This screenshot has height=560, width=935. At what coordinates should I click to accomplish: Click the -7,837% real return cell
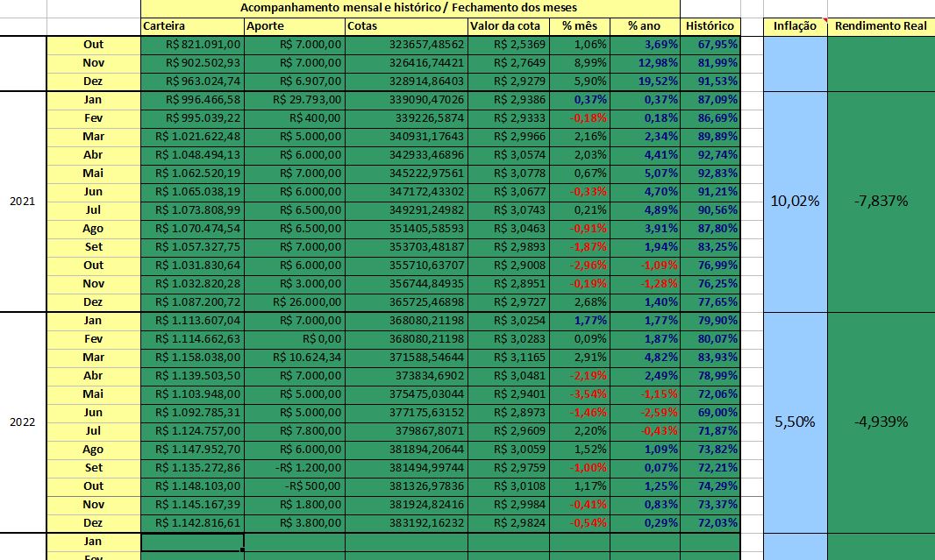(x=881, y=202)
